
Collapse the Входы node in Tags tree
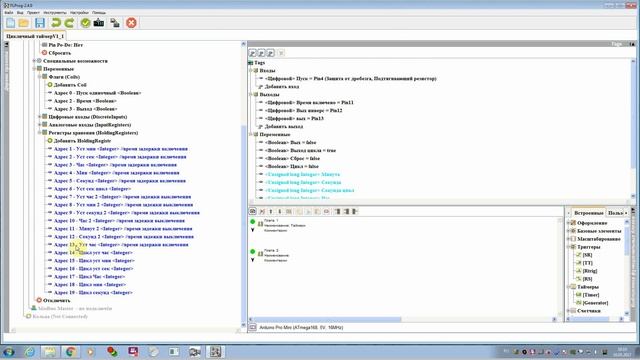pyautogui.click(x=251, y=71)
